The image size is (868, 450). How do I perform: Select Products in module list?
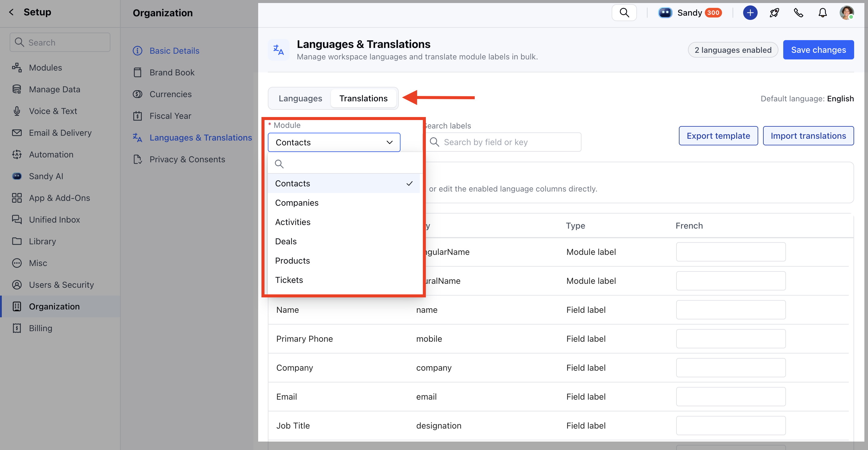[344, 261]
